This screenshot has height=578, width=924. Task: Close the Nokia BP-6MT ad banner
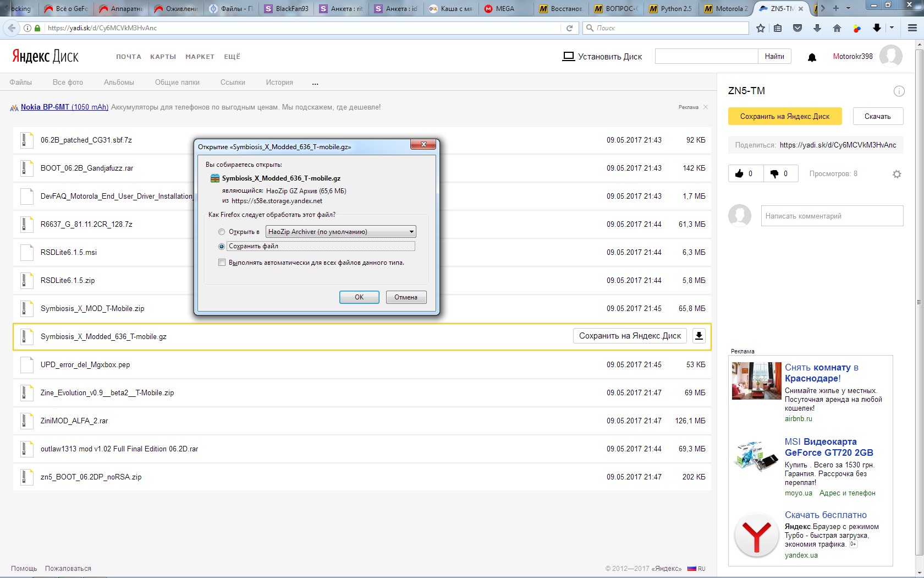point(706,107)
